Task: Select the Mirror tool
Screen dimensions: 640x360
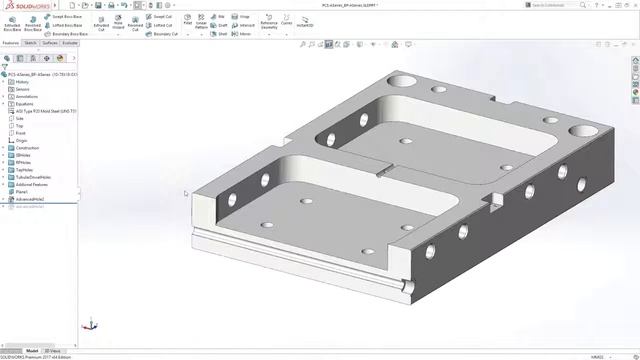Action: coord(241,34)
